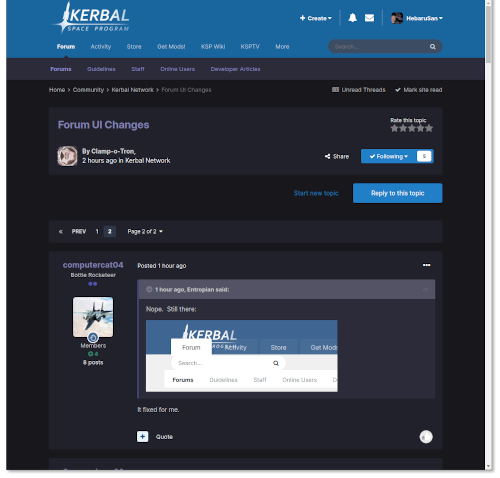Open the messages envelope icon

(x=369, y=18)
